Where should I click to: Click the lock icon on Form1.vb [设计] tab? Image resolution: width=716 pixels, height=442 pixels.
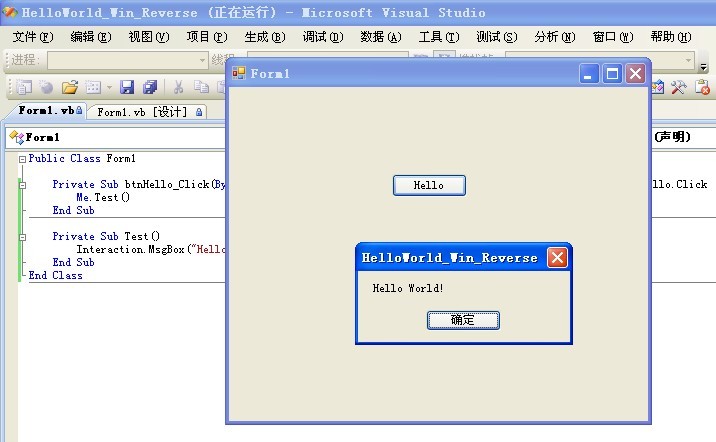click(x=199, y=112)
